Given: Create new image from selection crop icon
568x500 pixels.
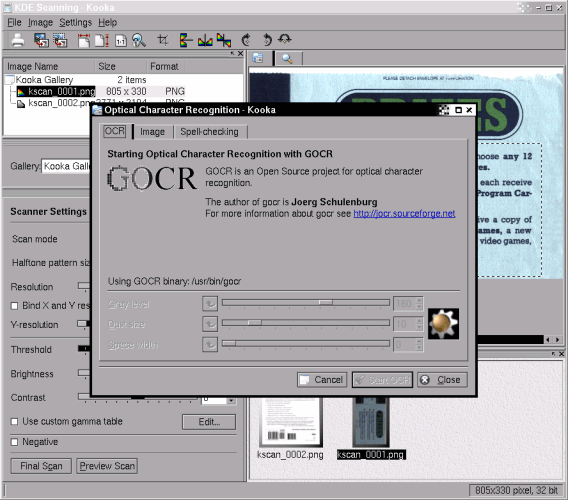Looking at the screenshot, I should (163, 40).
